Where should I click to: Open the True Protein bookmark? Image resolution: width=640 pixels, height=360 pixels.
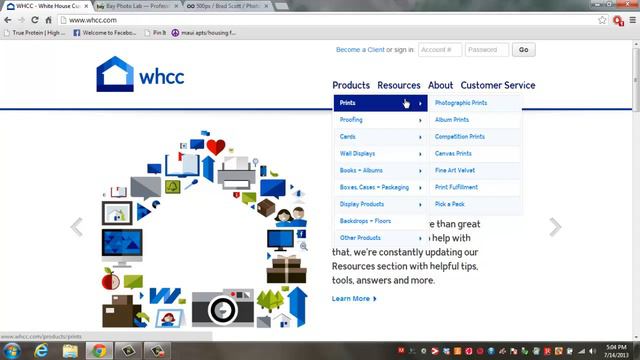click(x=35, y=33)
